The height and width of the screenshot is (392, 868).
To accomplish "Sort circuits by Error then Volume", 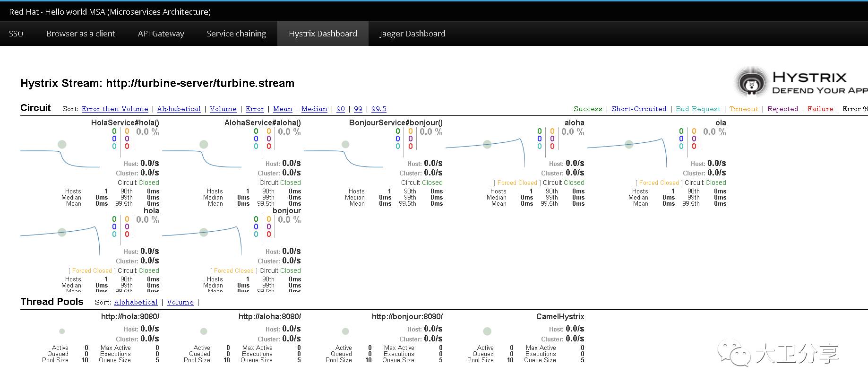I will coord(115,109).
